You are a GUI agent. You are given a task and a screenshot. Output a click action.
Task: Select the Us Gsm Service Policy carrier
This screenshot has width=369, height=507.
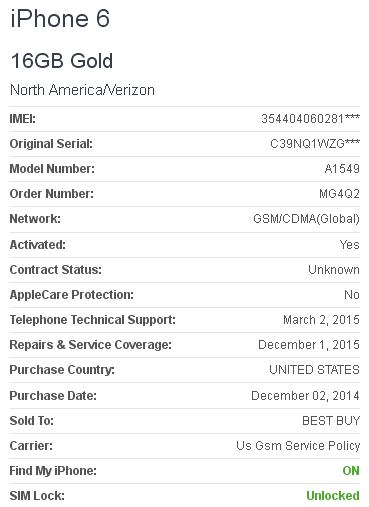pos(298,446)
